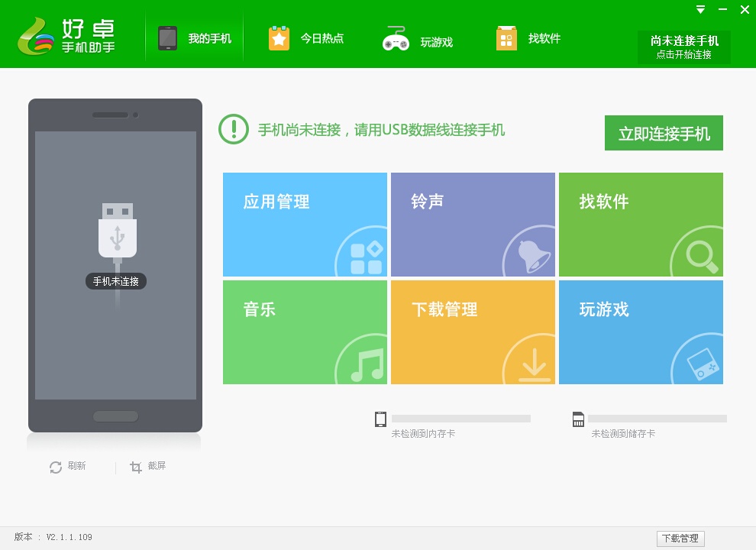Switch to the 今日热点 tab

point(305,38)
